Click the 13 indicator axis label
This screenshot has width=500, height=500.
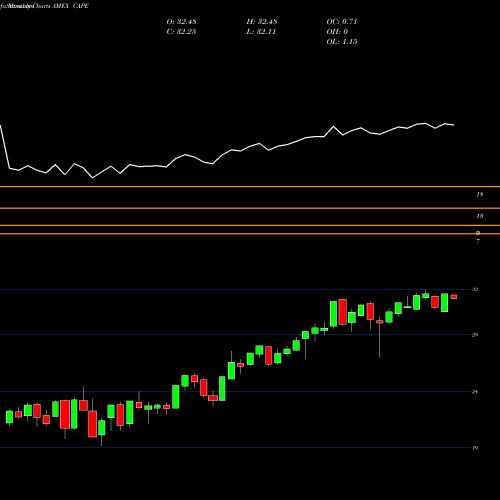480,216
